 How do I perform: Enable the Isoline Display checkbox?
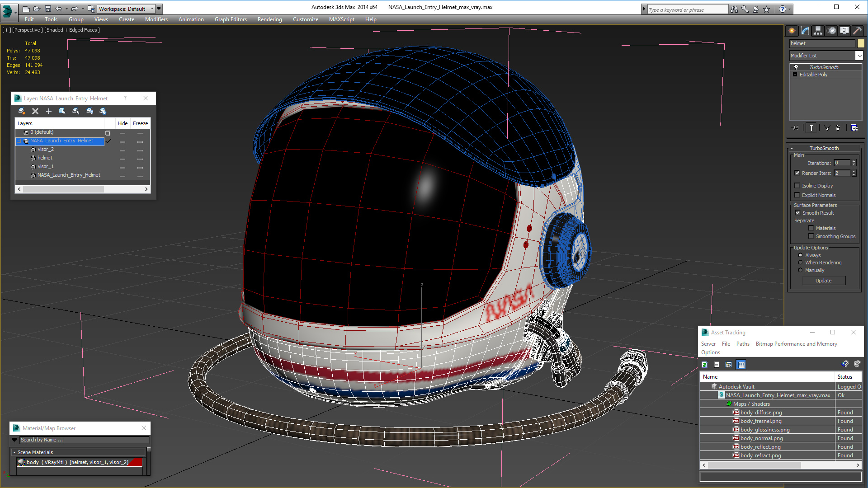coord(797,186)
